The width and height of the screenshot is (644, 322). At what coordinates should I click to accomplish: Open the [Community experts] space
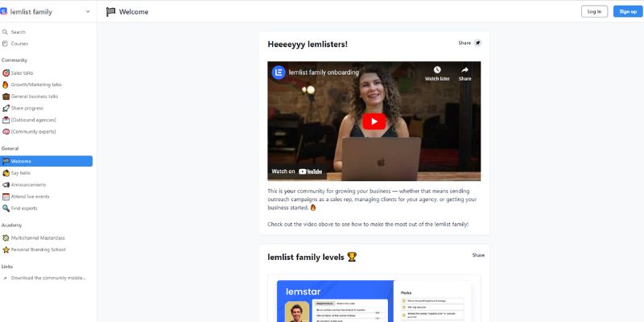coord(34,132)
